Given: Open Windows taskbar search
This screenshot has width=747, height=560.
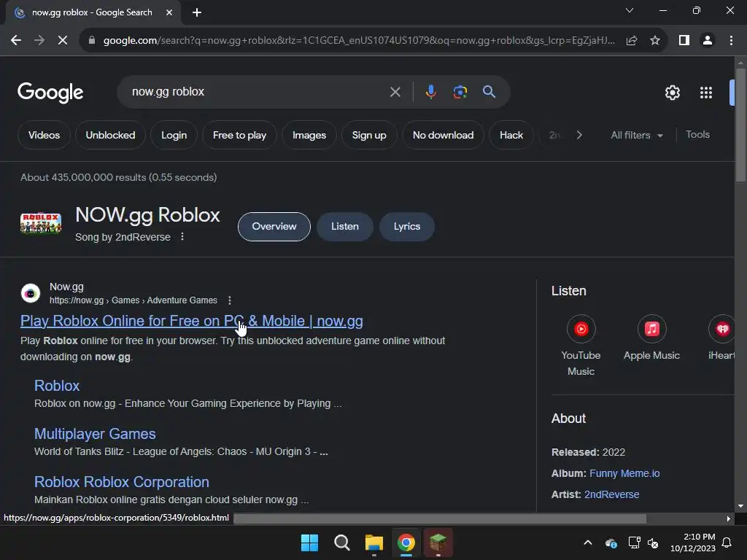Looking at the screenshot, I should pos(341,542).
